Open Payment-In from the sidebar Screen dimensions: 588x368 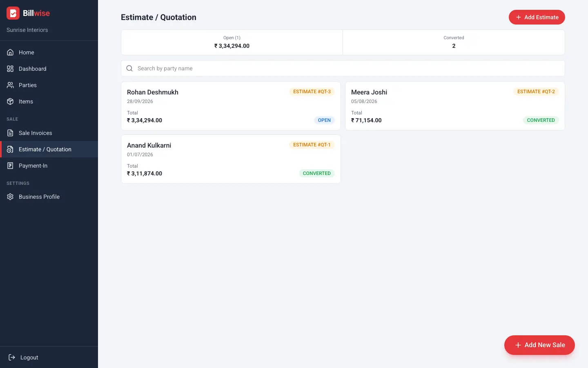tap(49, 166)
